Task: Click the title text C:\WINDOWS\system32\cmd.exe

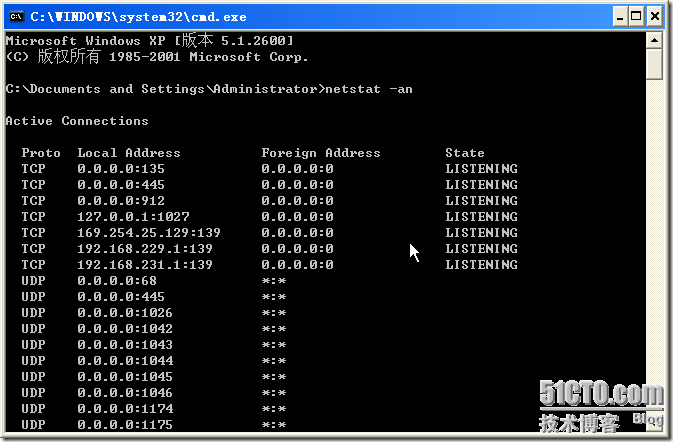Action: tap(138, 17)
